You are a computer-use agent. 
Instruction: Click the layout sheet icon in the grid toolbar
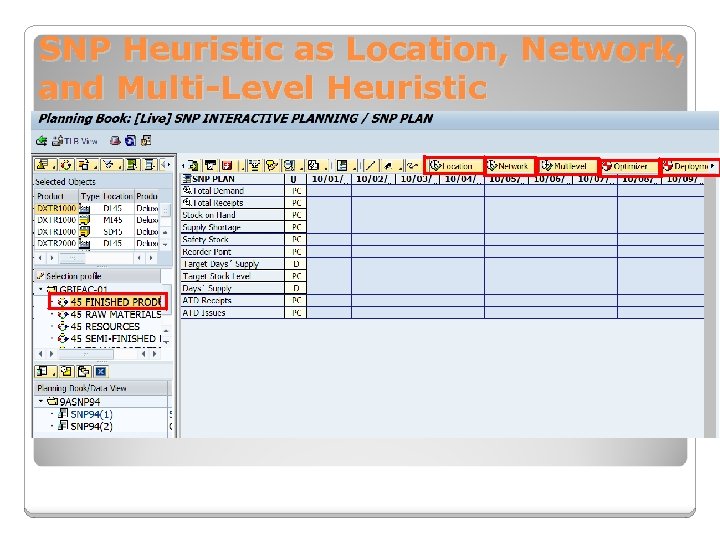(344, 166)
